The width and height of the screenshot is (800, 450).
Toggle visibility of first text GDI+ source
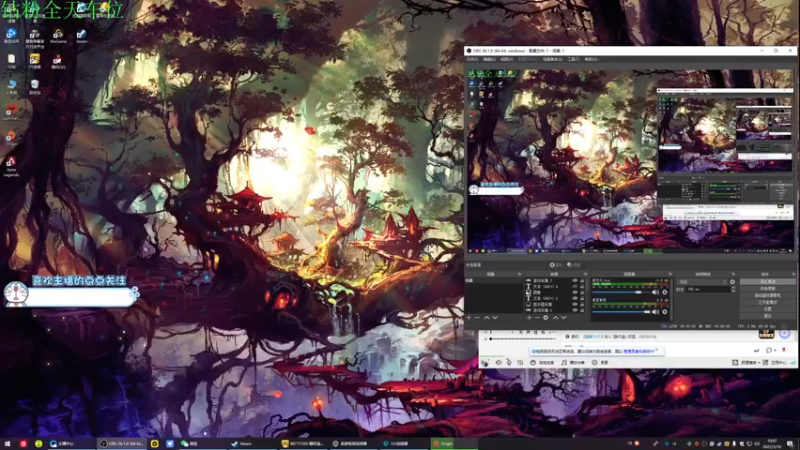[x=575, y=287]
